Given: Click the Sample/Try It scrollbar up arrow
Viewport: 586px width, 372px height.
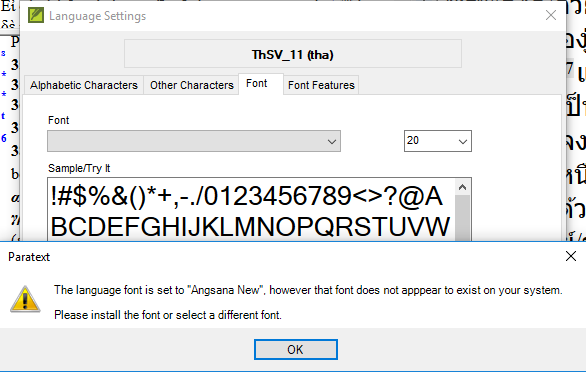Looking at the screenshot, I should coord(462,187).
